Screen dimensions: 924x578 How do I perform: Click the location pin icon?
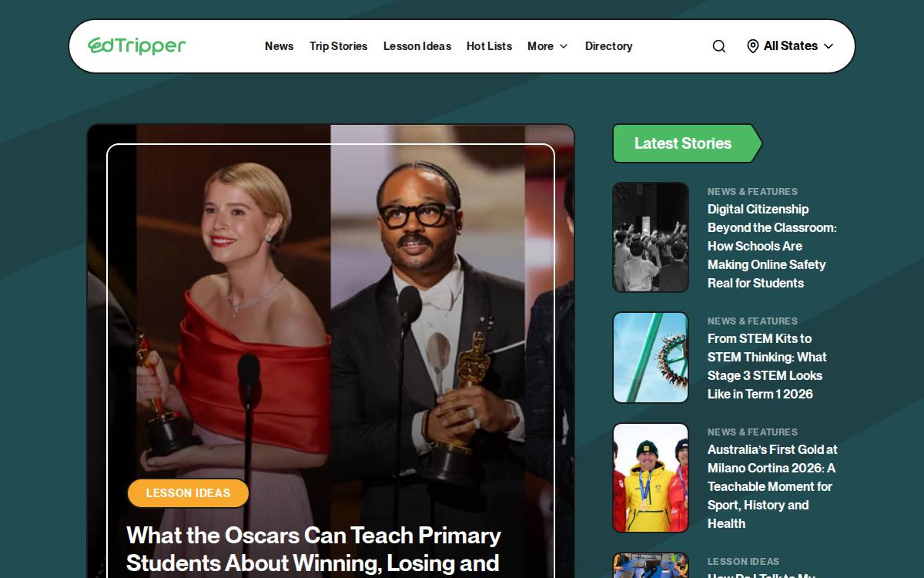753,46
